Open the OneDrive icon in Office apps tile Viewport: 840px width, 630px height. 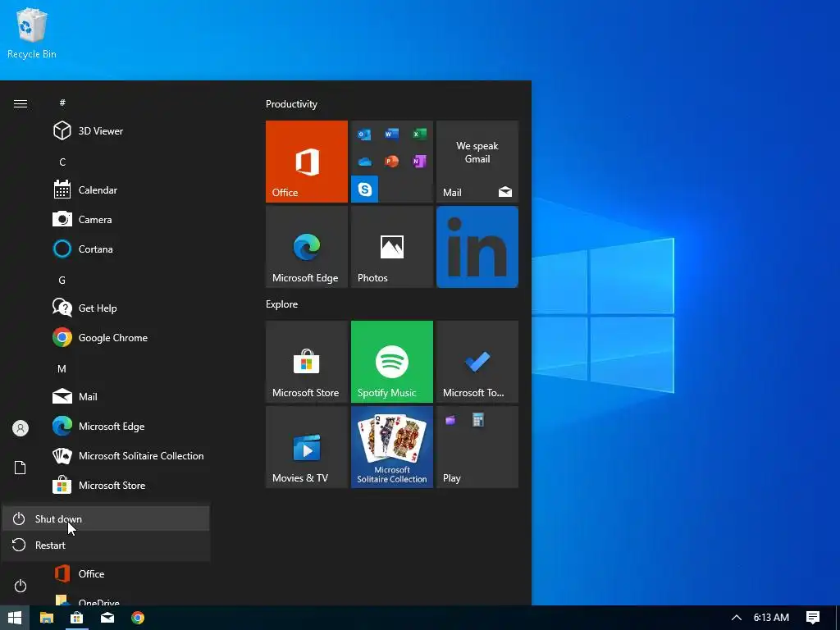pos(364,162)
